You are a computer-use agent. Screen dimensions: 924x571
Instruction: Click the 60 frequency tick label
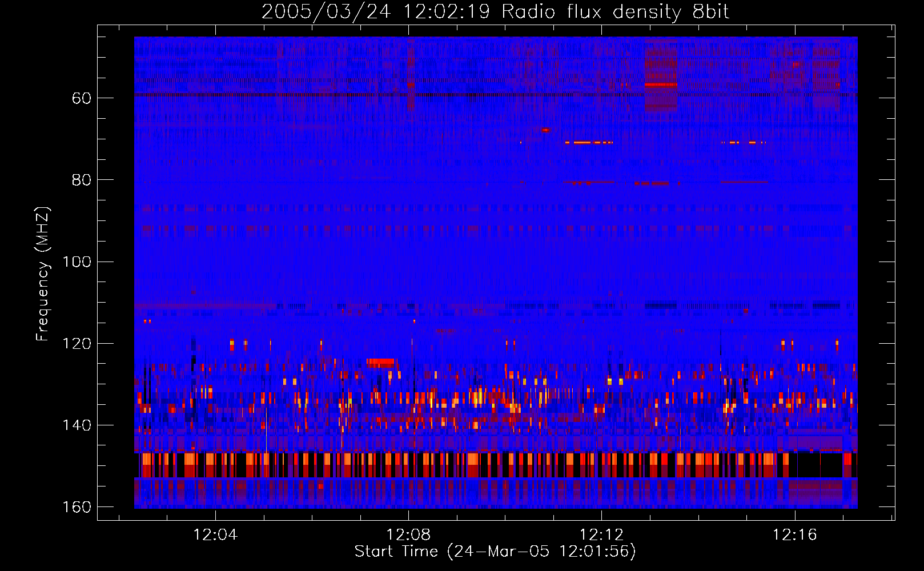coord(81,98)
